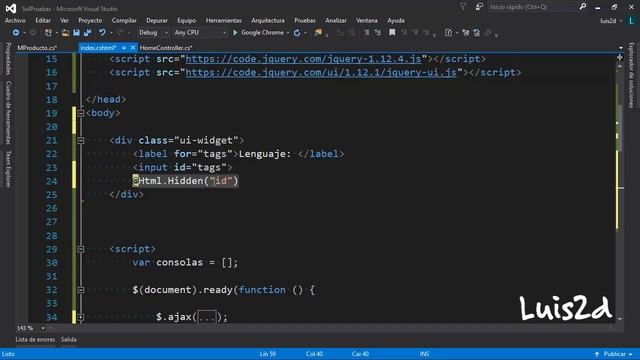Click the luis2d account avatar icon
This screenshot has height=360, width=640.
[631, 20]
